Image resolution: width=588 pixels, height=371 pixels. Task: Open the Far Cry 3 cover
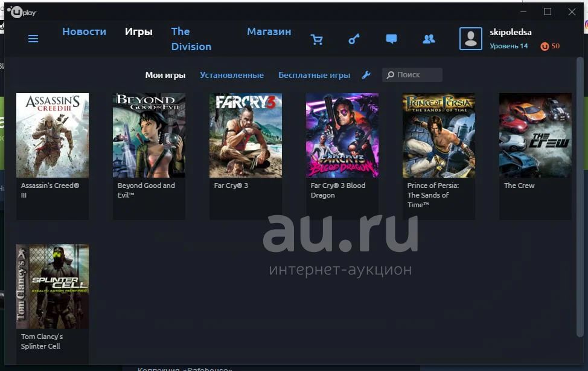(x=246, y=135)
